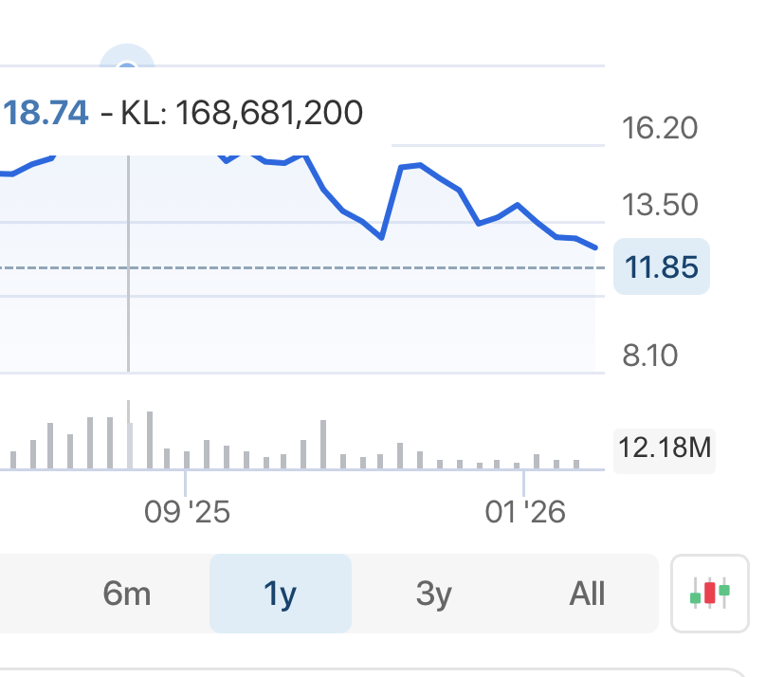Click the last point of the price line
This screenshot has height=677, width=784.
click(595, 247)
